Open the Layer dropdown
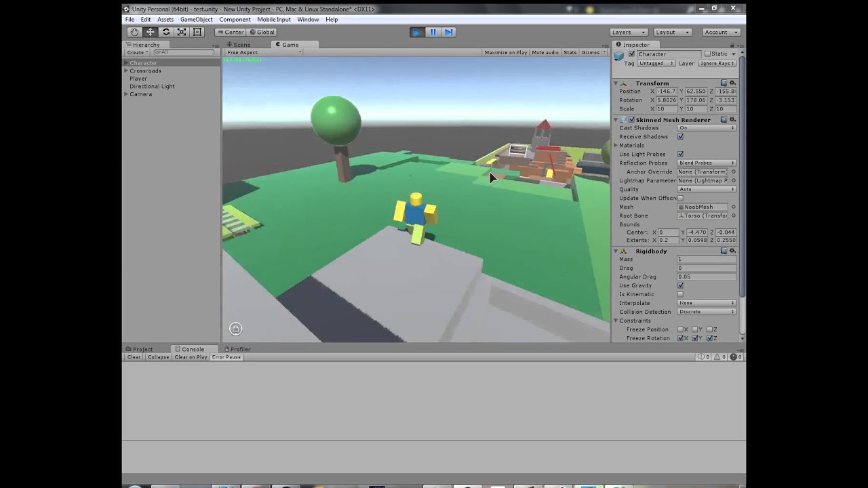This screenshot has width=868, height=488. click(x=717, y=63)
